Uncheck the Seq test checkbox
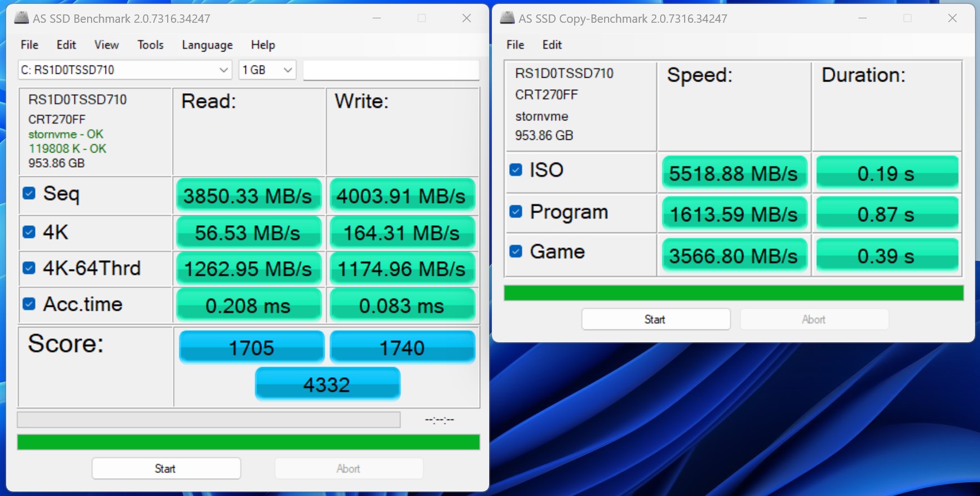Screen dimensions: 980x496 [29, 193]
